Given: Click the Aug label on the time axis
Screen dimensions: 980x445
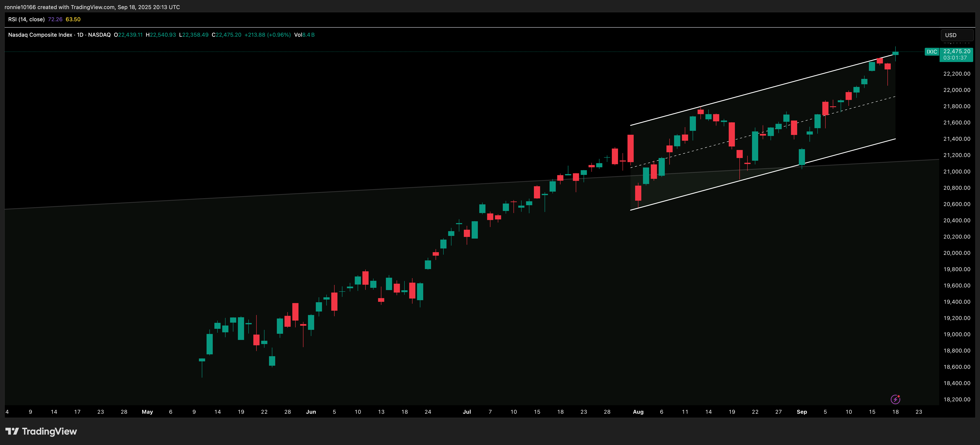Looking at the screenshot, I should [x=638, y=412].
